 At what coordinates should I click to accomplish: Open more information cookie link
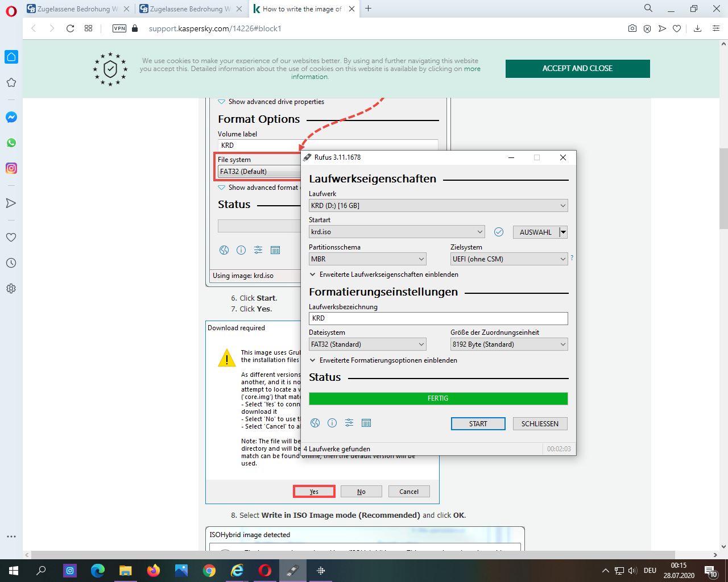387,73
